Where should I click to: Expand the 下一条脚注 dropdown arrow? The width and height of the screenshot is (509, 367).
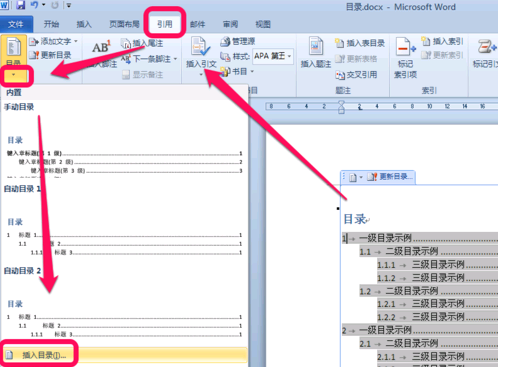click(175, 59)
